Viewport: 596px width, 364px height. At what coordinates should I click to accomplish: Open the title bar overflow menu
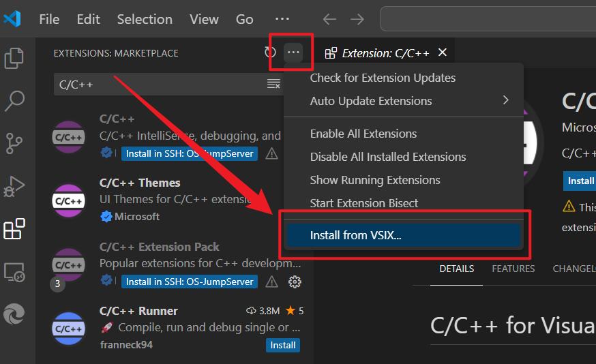coord(282,19)
